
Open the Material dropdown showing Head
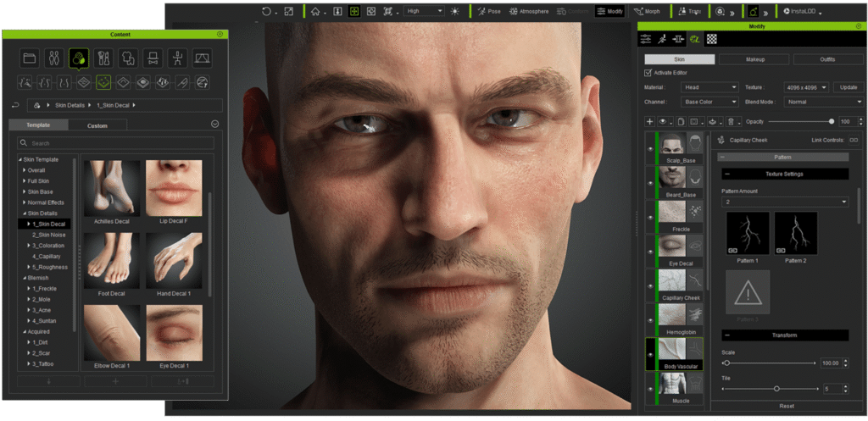pyautogui.click(x=710, y=87)
